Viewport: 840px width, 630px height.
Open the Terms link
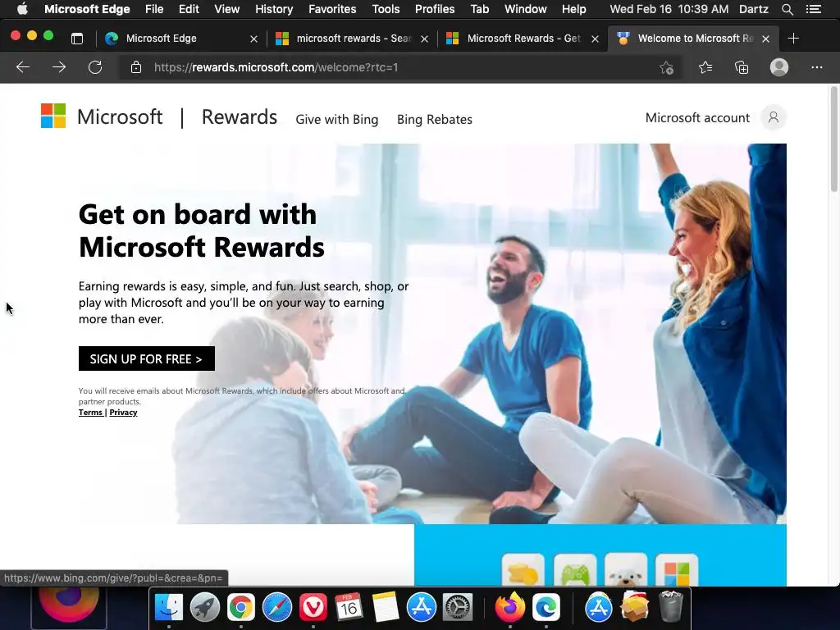click(90, 412)
